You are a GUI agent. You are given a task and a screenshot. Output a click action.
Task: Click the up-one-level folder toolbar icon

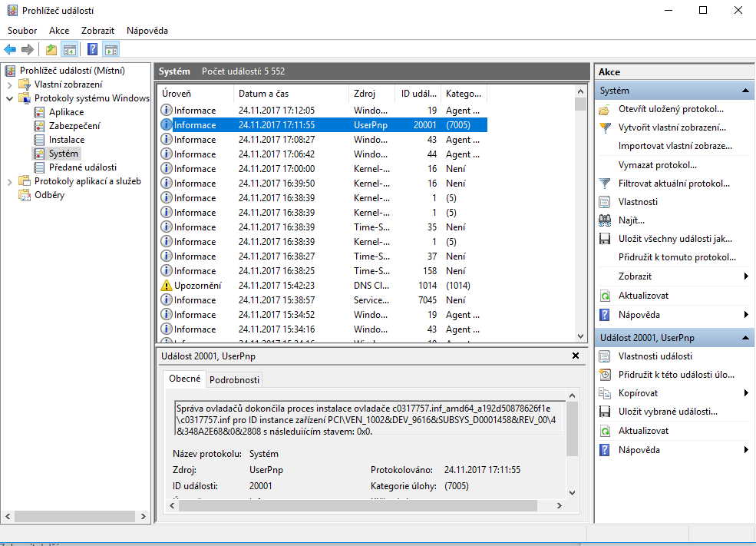click(51, 50)
